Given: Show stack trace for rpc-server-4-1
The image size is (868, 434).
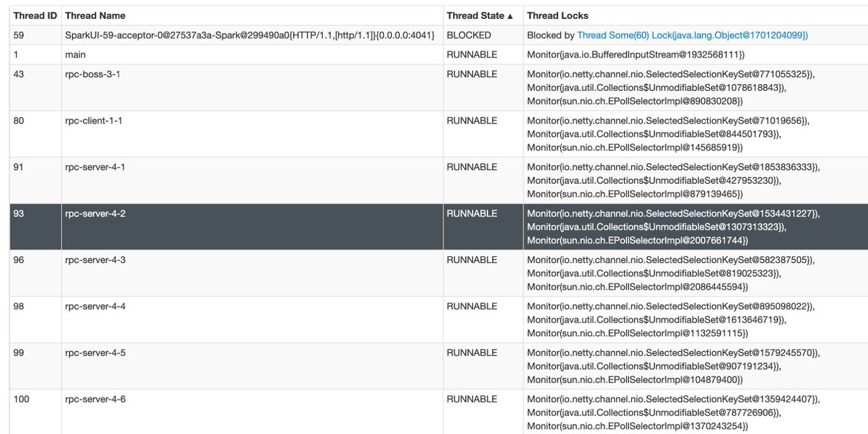Looking at the screenshot, I should [x=95, y=167].
